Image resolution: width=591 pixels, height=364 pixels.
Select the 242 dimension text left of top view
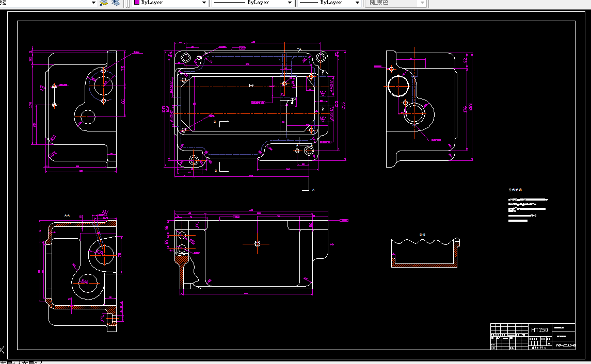tap(164, 109)
